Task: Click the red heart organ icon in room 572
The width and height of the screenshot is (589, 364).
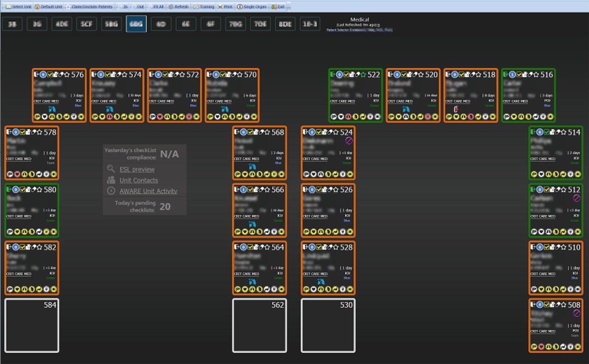Action: [x=160, y=117]
